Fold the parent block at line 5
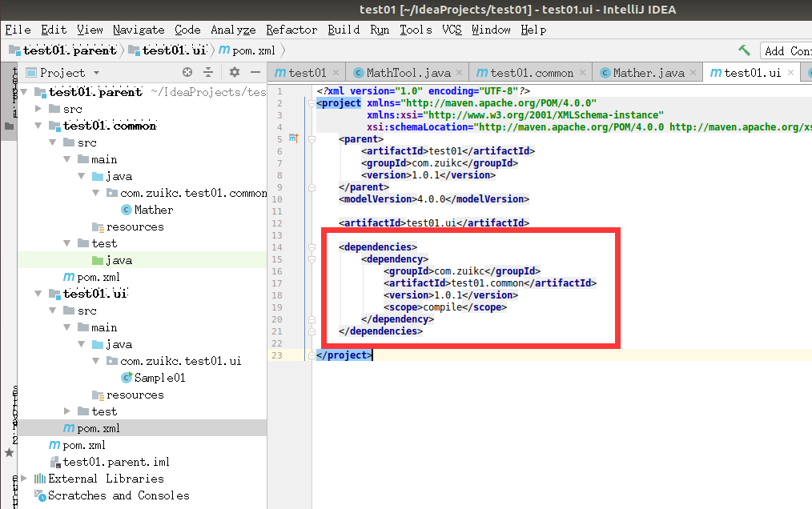The width and height of the screenshot is (812, 509). point(312,138)
